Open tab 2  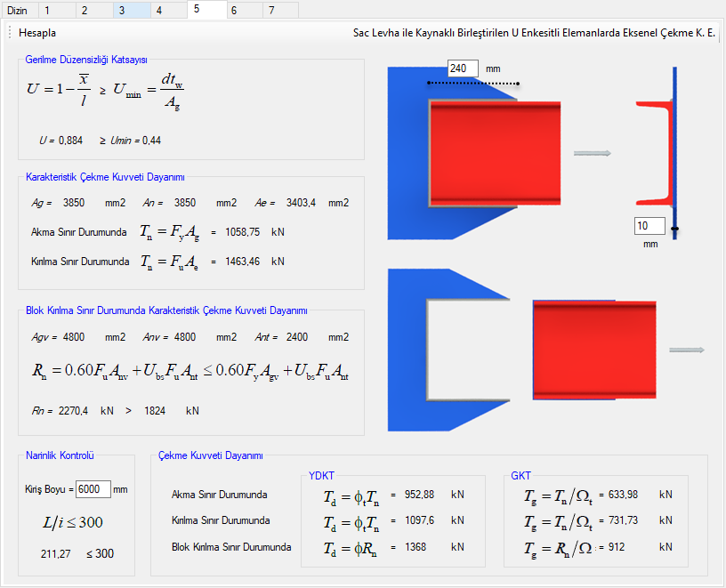pyautogui.click(x=94, y=10)
